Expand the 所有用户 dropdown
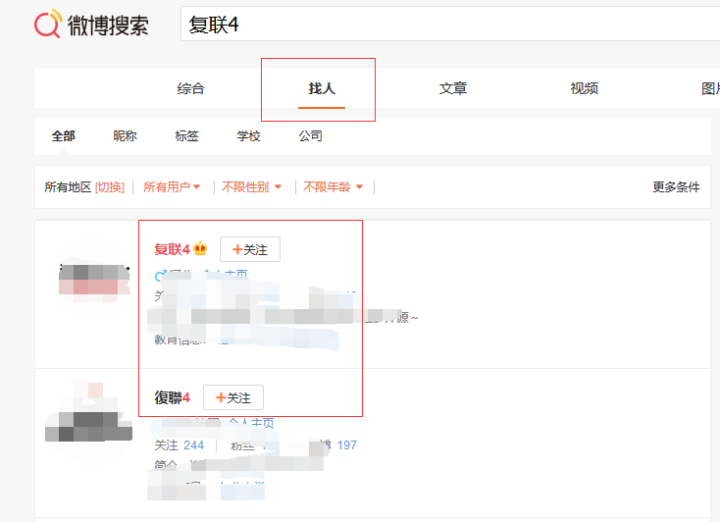Screen dimensions: 720x522 click(171, 187)
